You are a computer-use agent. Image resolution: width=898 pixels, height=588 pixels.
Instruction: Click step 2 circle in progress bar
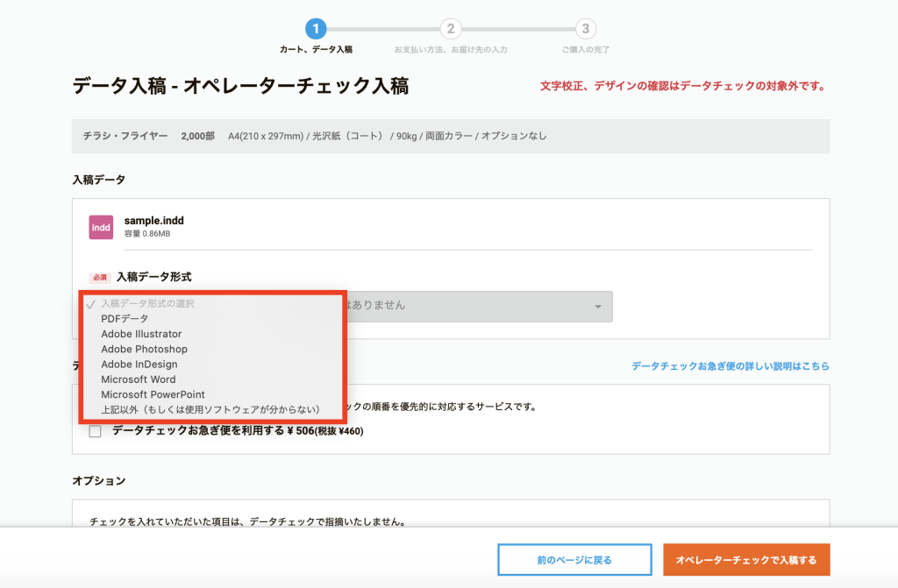[451, 29]
